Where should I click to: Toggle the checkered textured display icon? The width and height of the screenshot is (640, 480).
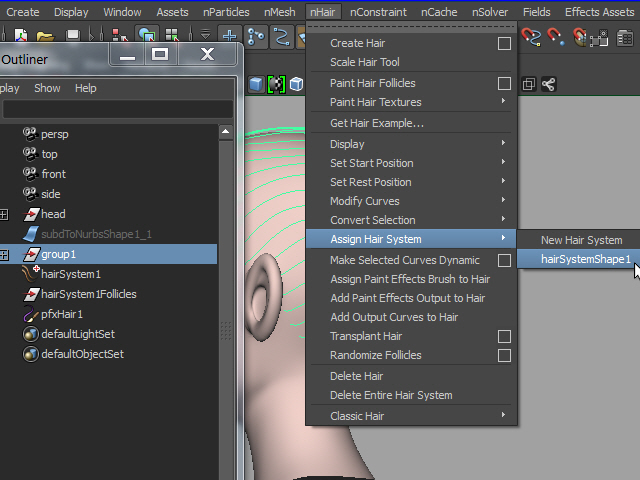tap(276, 84)
